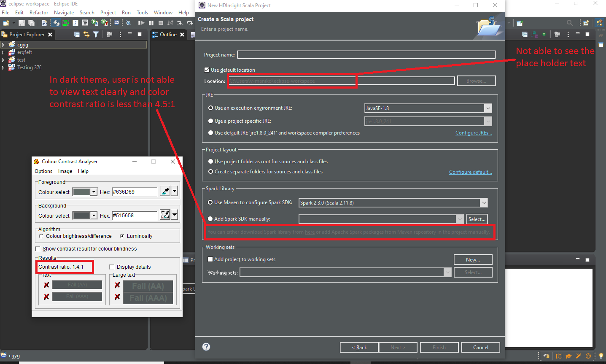The image size is (606, 364).
Task: Open the Background colour select dropdown
Action: (94, 215)
